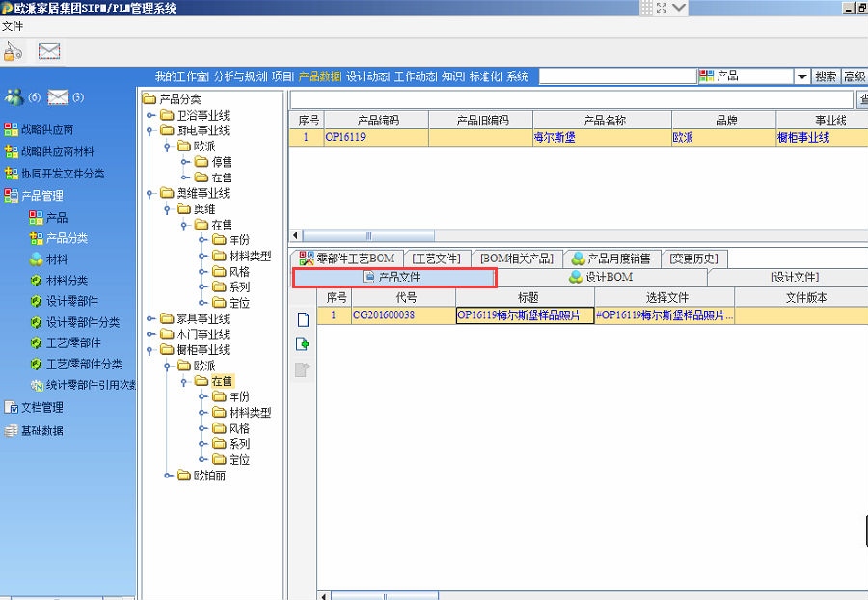Screen dimensions: 868x600
Task: Switch to the 设计BOM tab
Action: [602, 278]
